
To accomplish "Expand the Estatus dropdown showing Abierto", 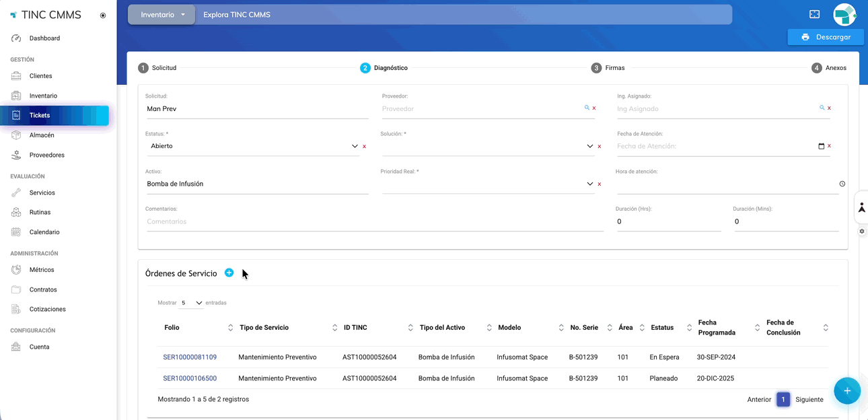I will pyautogui.click(x=355, y=146).
